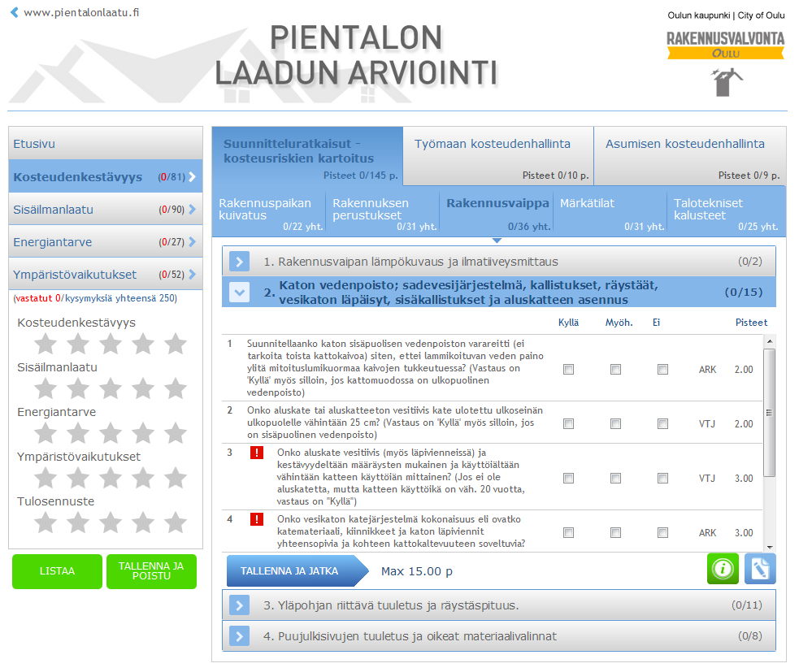
Task: Click question list scrollbar up arrow
Action: pyautogui.click(x=770, y=341)
